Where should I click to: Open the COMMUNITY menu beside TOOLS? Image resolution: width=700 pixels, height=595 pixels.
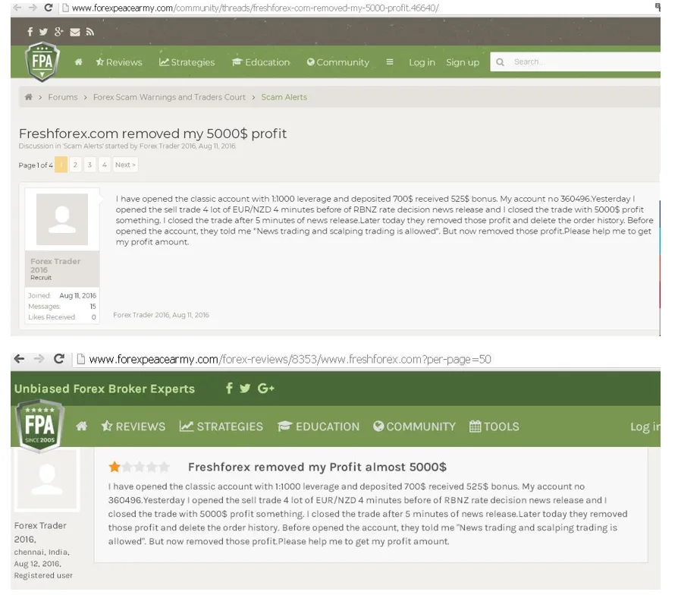tap(414, 427)
